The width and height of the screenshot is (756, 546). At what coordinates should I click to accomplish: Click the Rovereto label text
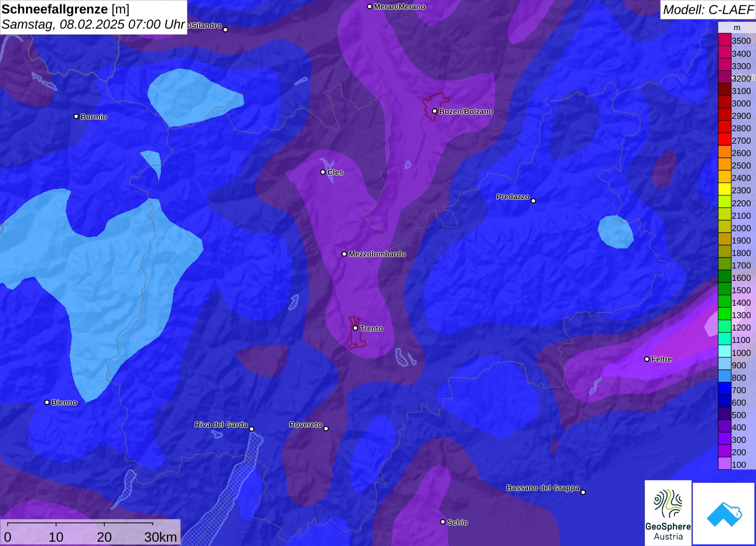pos(306,424)
